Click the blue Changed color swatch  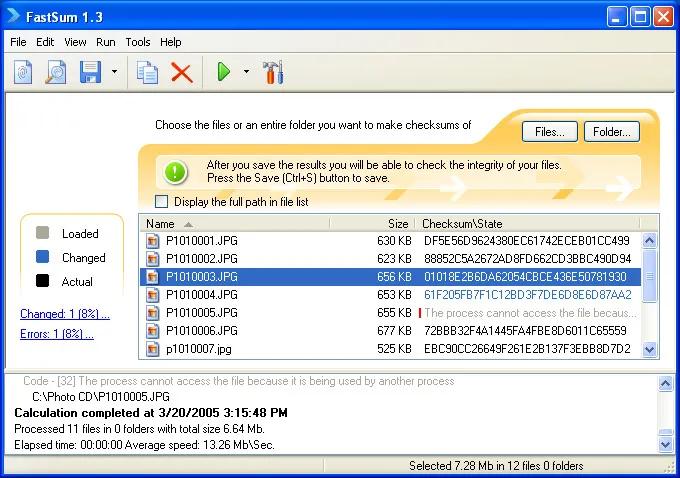[x=42, y=257]
